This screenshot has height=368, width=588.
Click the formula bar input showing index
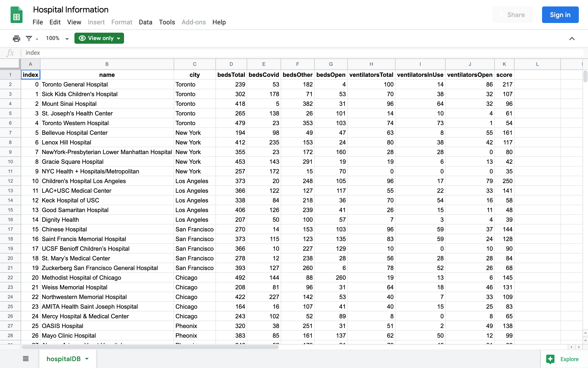click(304, 53)
